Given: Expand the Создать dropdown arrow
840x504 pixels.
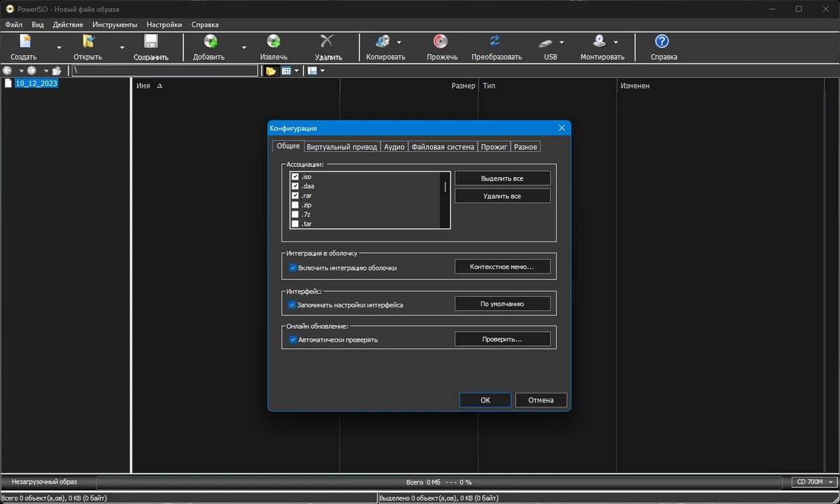Looking at the screenshot, I should tap(59, 48).
